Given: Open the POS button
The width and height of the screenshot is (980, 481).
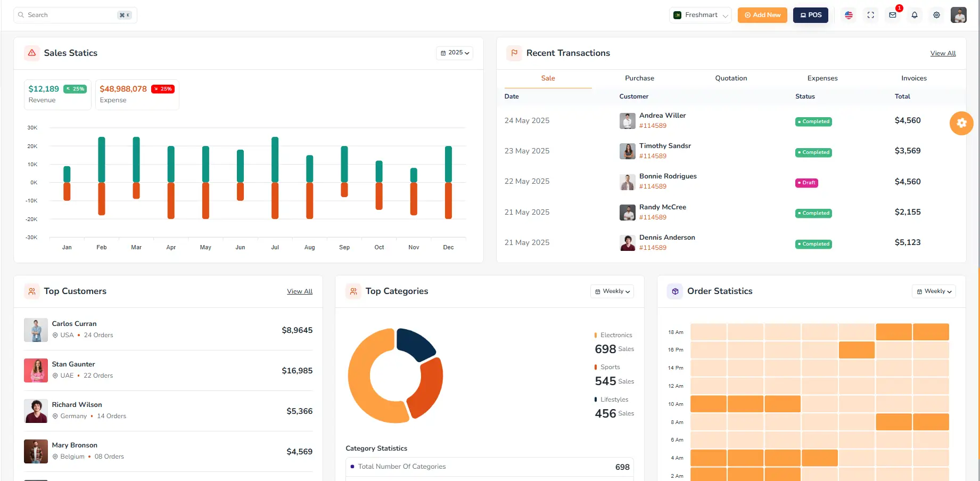Looking at the screenshot, I should click(810, 15).
